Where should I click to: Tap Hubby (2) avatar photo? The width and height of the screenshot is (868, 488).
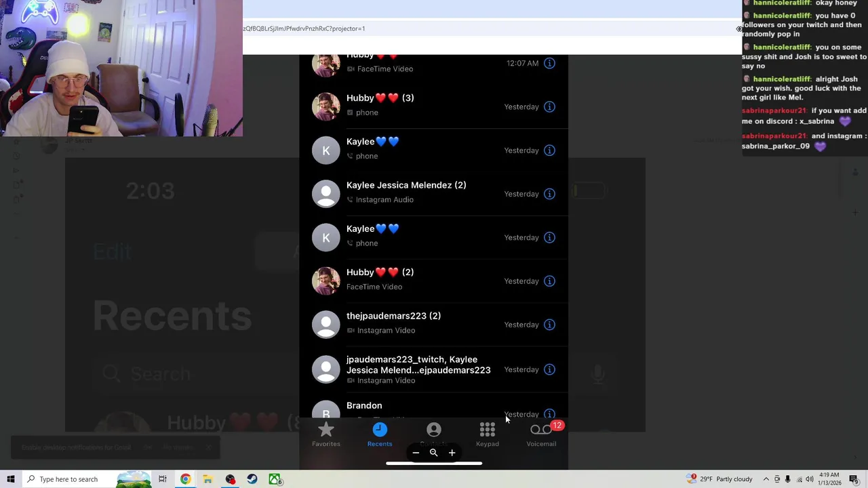[x=325, y=281]
